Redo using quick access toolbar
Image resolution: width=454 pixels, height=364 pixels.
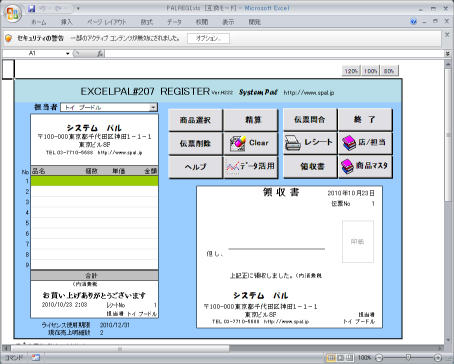(x=58, y=8)
